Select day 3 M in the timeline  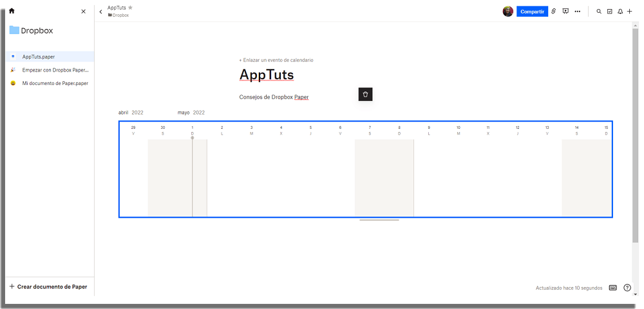(x=251, y=131)
